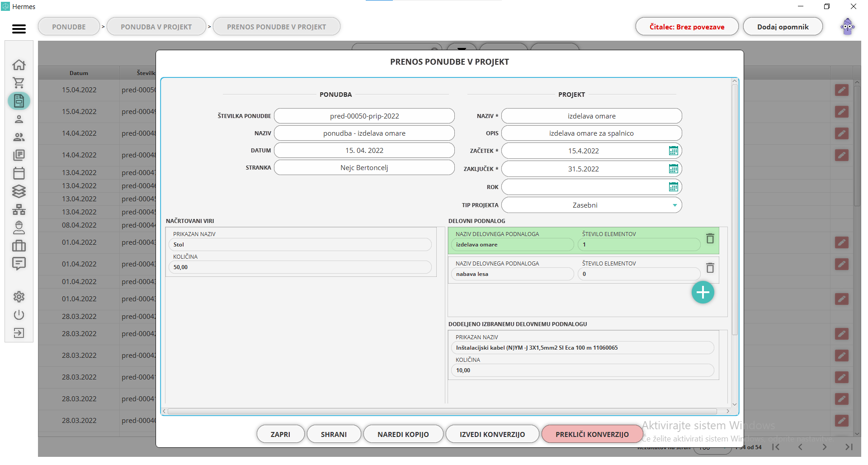Open PONUDBE breadcrumb
868x465 pixels.
tap(69, 27)
